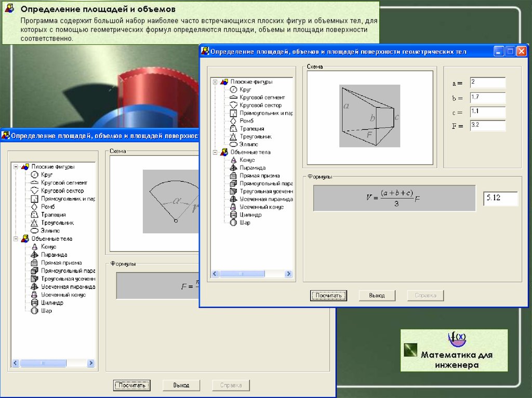Click the Конус cone icon in front window
The height and width of the screenshot is (398, 532).
click(233, 160)
